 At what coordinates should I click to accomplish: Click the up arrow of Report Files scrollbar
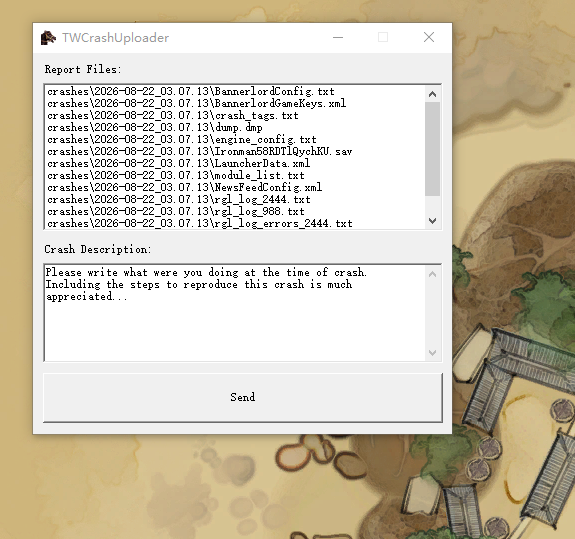pyautogui.click(x=432, y=94)
